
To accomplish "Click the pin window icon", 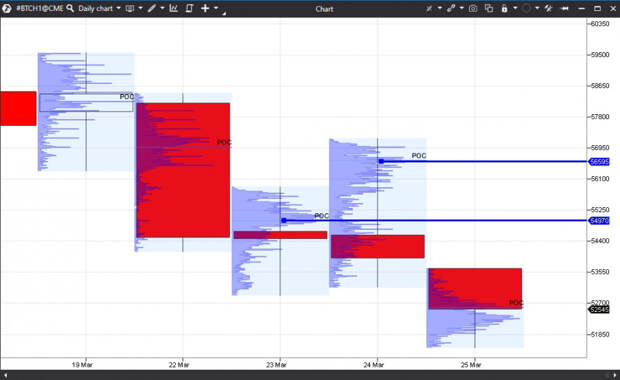I will [x=565, y=8].
